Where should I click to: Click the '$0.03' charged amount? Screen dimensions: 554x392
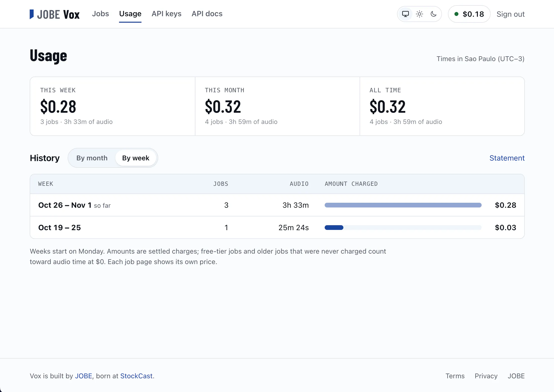click(505, 228)
